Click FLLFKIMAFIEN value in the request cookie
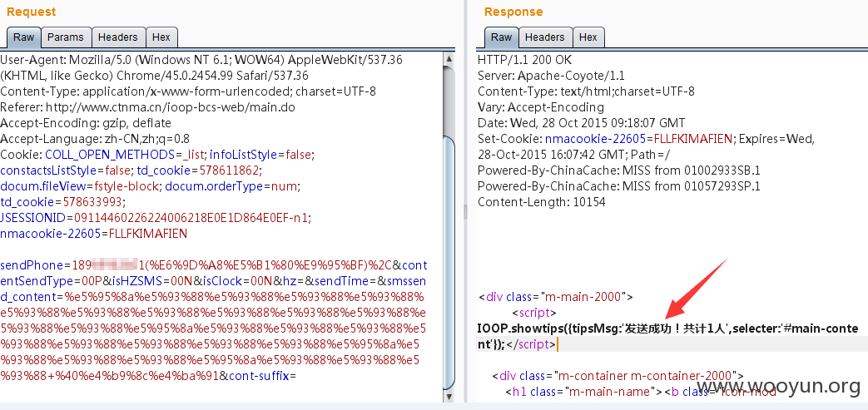The image size is (868, 410). 148,234
